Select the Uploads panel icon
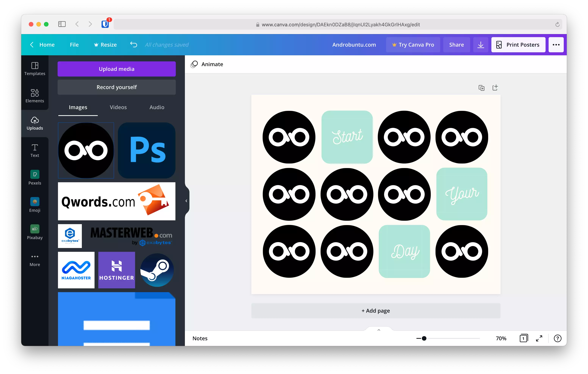This screenshot has height=374, width=588. click(x=34, y=123)
